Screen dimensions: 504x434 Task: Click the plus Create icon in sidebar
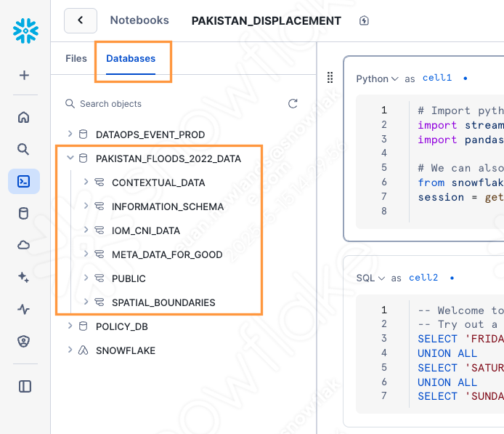tap(24, 76)
